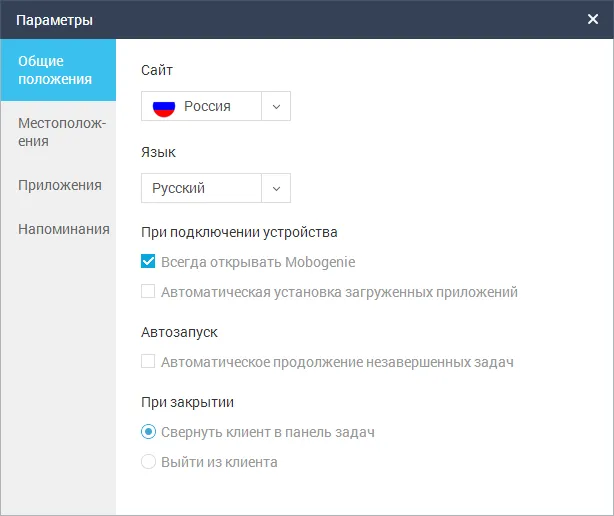The image size is (614, 516).
Task: Switch to Общие положения tab
Action: (x=58, y=70)
